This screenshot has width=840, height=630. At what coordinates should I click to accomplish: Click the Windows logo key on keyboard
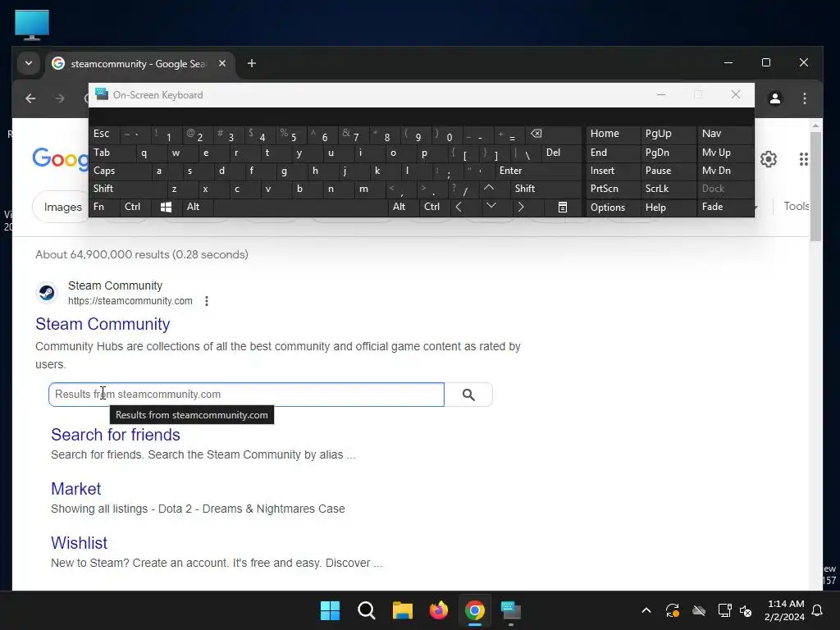pyautogui.click(x=166, y=208)
